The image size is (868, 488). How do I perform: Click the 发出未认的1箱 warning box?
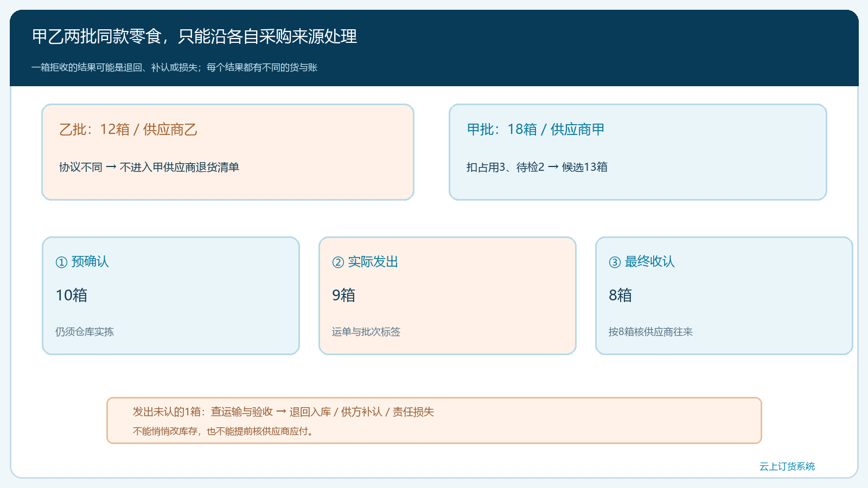pyautogui.click(x=434, y=420)
